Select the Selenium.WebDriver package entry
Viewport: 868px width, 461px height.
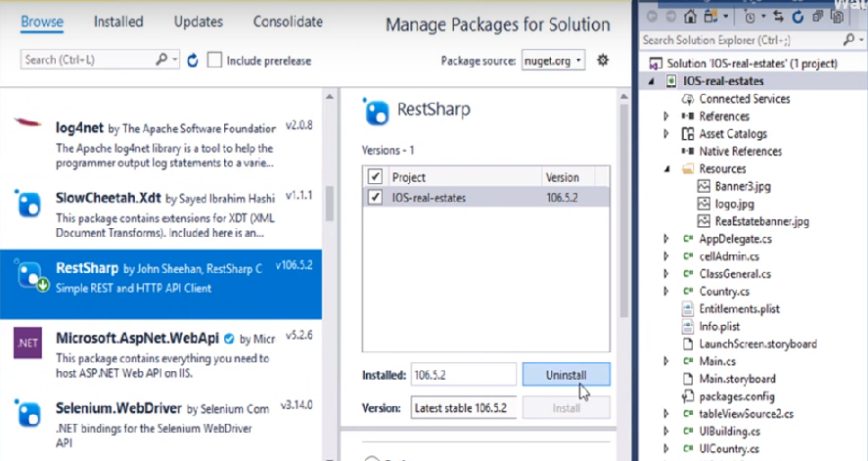pyautogui.click(x=160, y=425)
